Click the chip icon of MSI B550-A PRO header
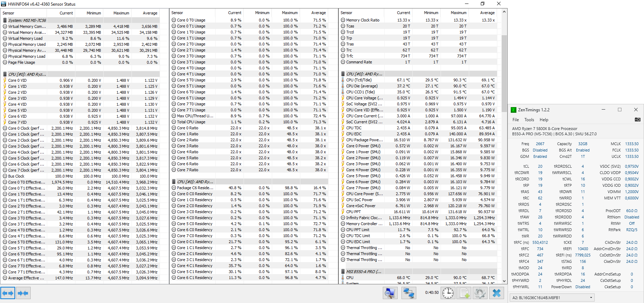This screenshot has height=303, width=644. (343, 272)
